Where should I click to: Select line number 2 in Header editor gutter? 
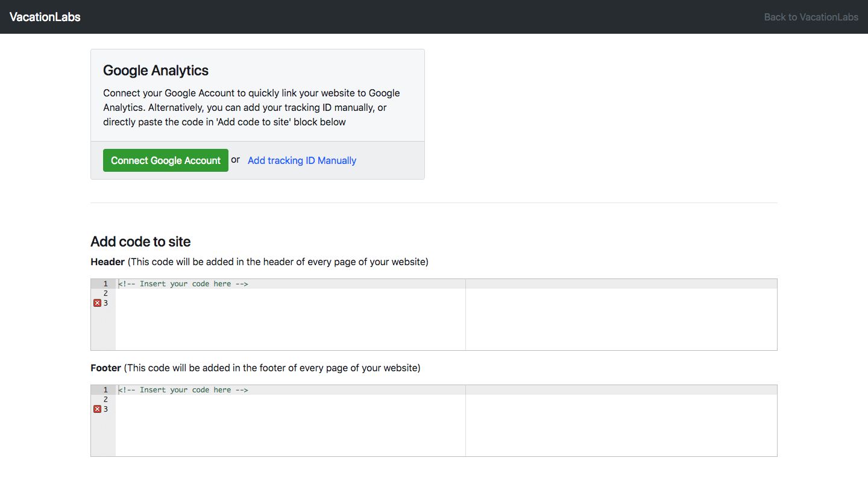pos(105,294)
